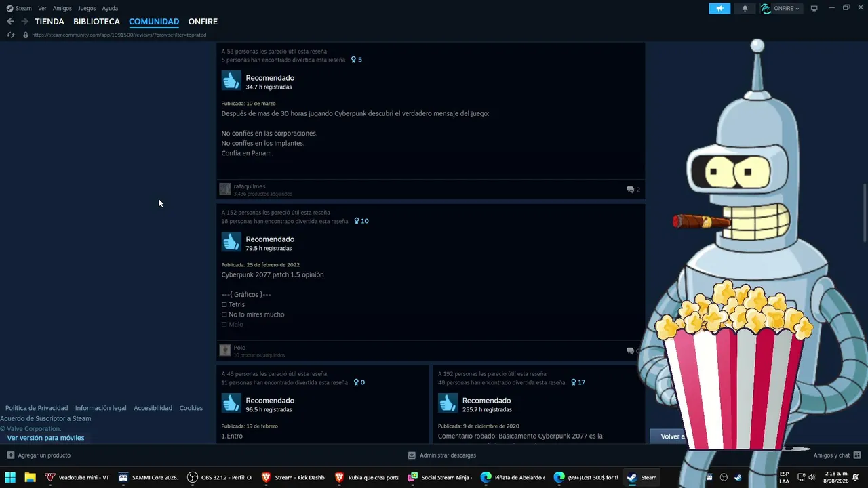
Task: Switch the ESP LAA input language indicator
Action: (x=785, y=477)
